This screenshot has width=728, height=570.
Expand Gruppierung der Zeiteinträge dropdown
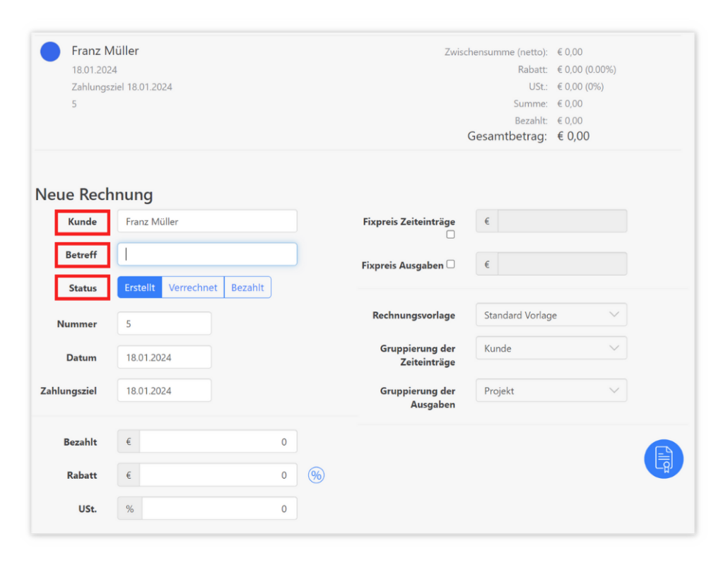(x=551, y=348)
